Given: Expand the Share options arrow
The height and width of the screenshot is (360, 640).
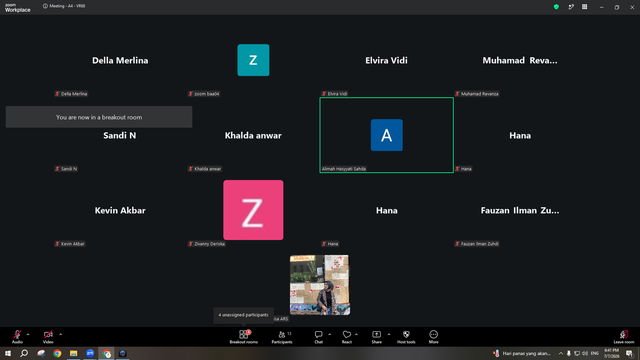Looking at the screenshot, I should click(x=389, y=334).
